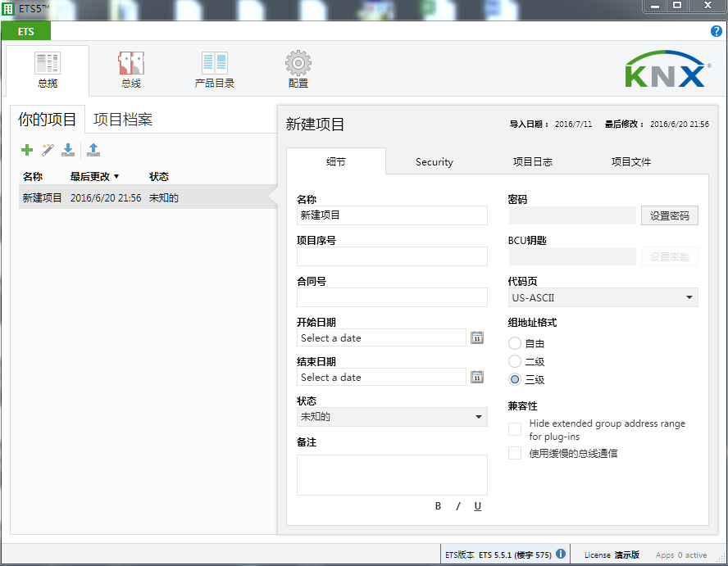Select the 自由 group address radio button
Viewport: 728px width, 566px height.
[x=515, y=344]
